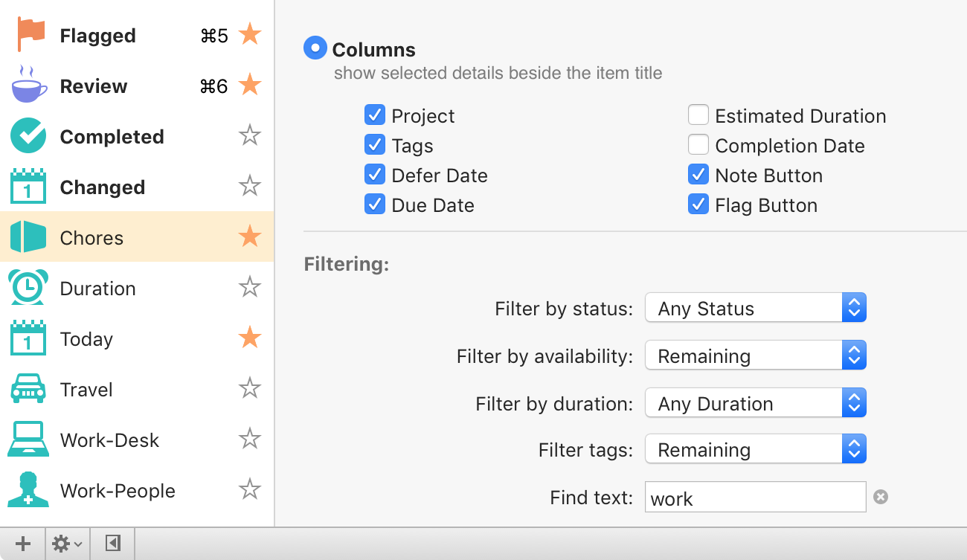Screen dimensions: 967x560
Task: Favorite Changed with its star
Action: click(x=250, y=186)
